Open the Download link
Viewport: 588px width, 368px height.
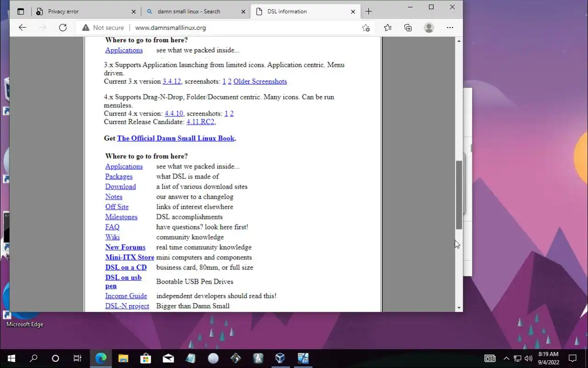(120, 187)
